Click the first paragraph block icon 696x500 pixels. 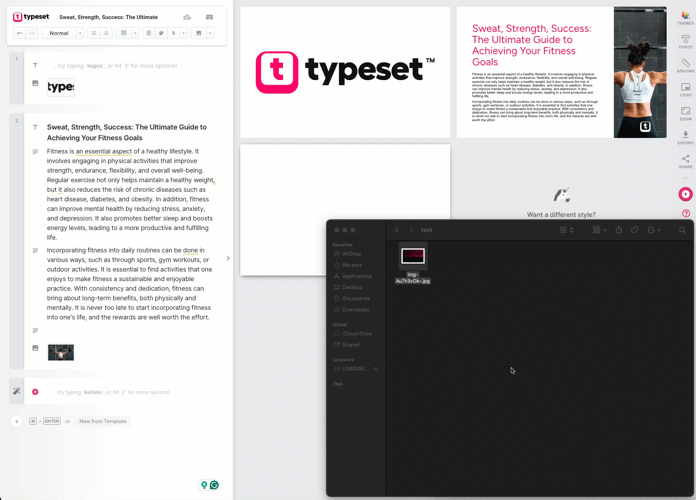35,151
